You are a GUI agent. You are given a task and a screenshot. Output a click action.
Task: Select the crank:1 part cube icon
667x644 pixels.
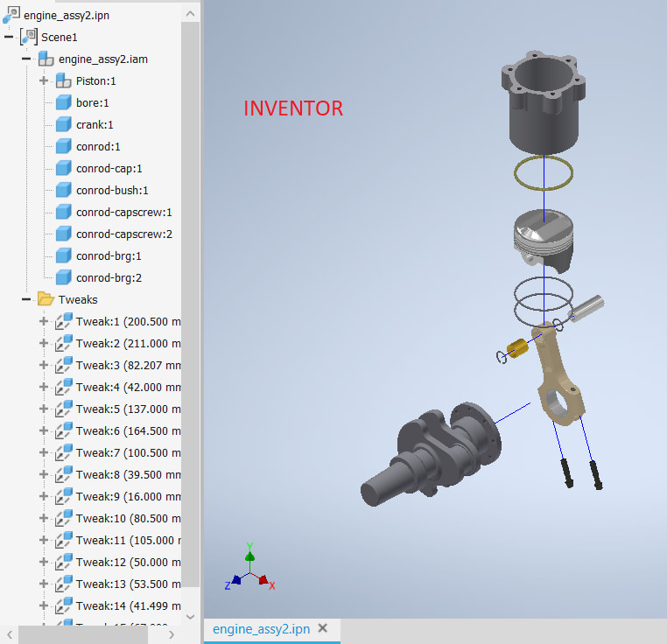click(64, 124)
